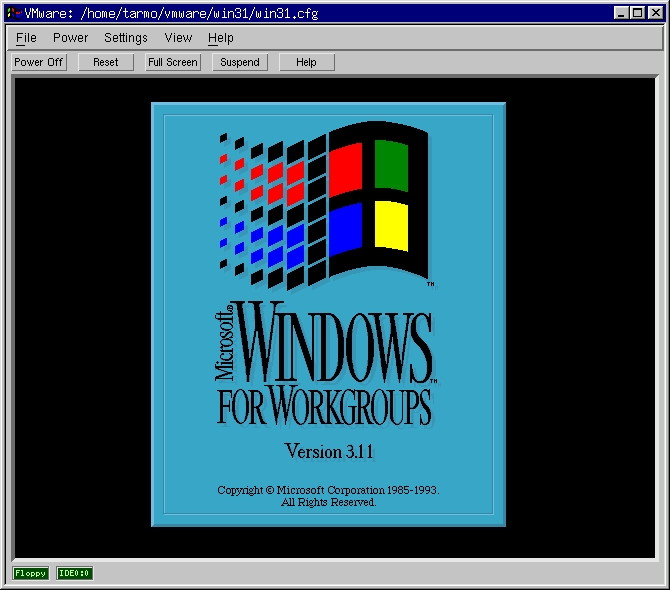Open the Help menu in the menu bar
Image resolution: width=670 pixels, height=590 pixels.
(220, 38)
